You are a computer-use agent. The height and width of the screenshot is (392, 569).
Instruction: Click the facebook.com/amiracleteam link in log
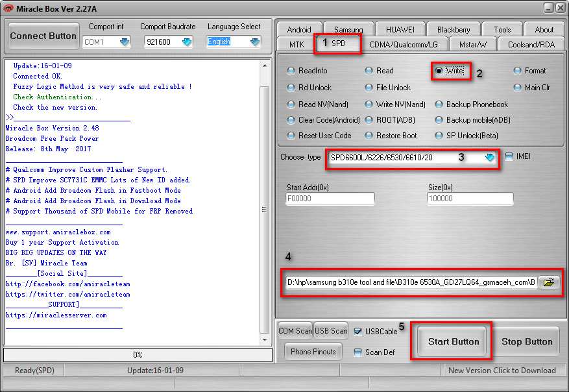coord(68,284)
